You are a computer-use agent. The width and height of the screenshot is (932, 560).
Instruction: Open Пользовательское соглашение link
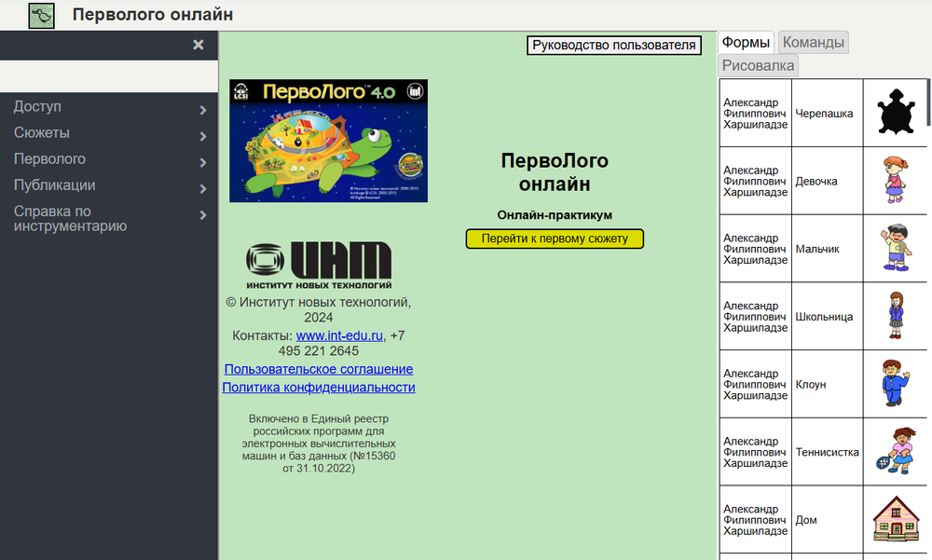[x=319, y=369]
